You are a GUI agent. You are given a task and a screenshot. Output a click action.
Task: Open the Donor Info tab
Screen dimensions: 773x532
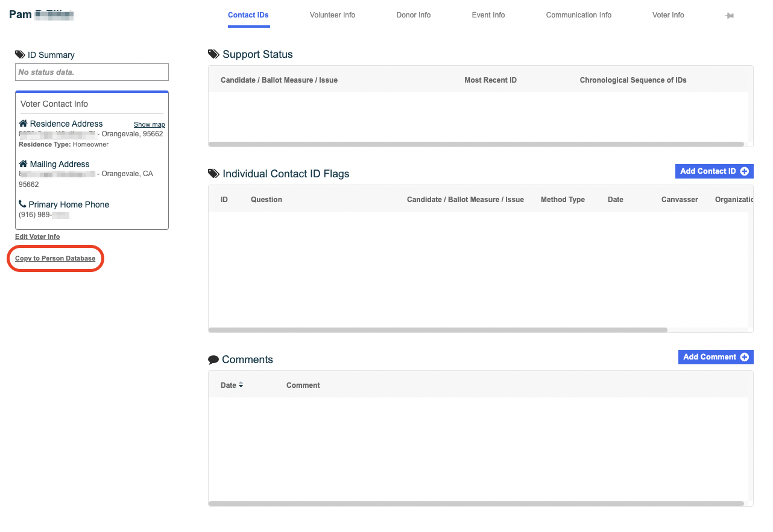(413, 15)
